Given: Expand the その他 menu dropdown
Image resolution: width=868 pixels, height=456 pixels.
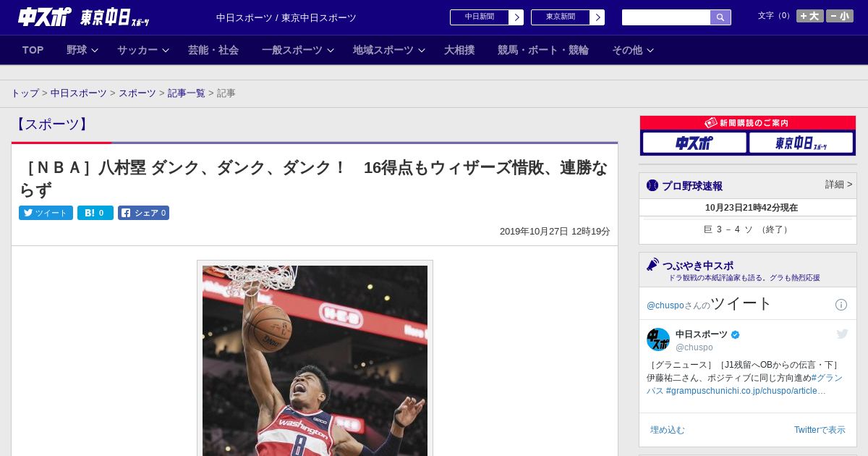Looking at the screenshot, I should pos(633,50).
